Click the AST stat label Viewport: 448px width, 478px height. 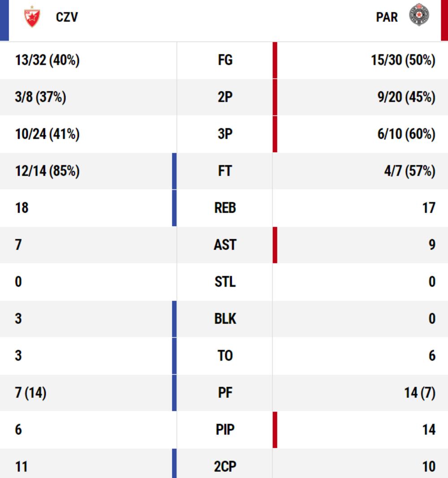point(225,245)
